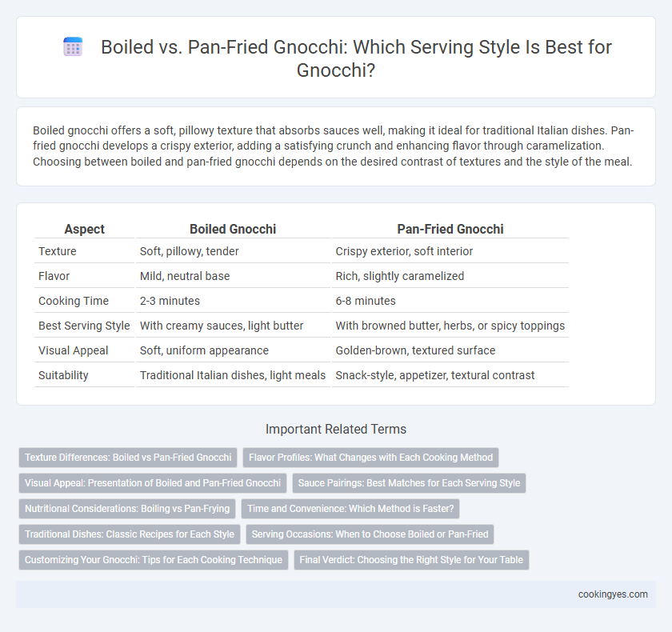Open Flavor Profiles: What Changes tag
The height and width of the screenshot is (632, 672).
[370, 458]
